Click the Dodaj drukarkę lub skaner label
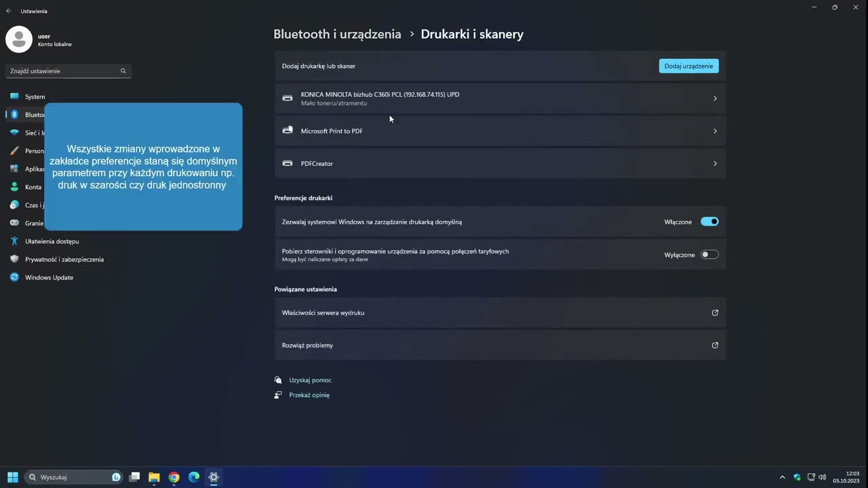Screen dimensions: 868x488 [319, 66]
